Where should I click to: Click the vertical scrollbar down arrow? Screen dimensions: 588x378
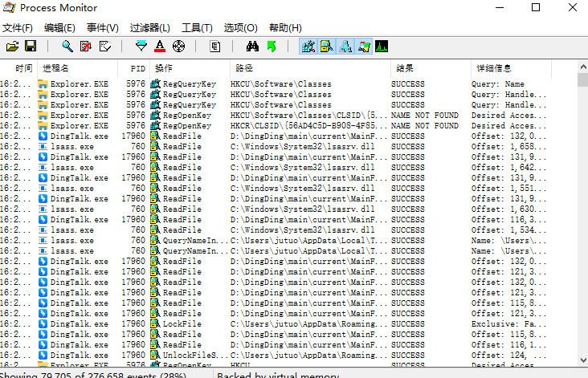pyautogui.click(x=582, y=360)
